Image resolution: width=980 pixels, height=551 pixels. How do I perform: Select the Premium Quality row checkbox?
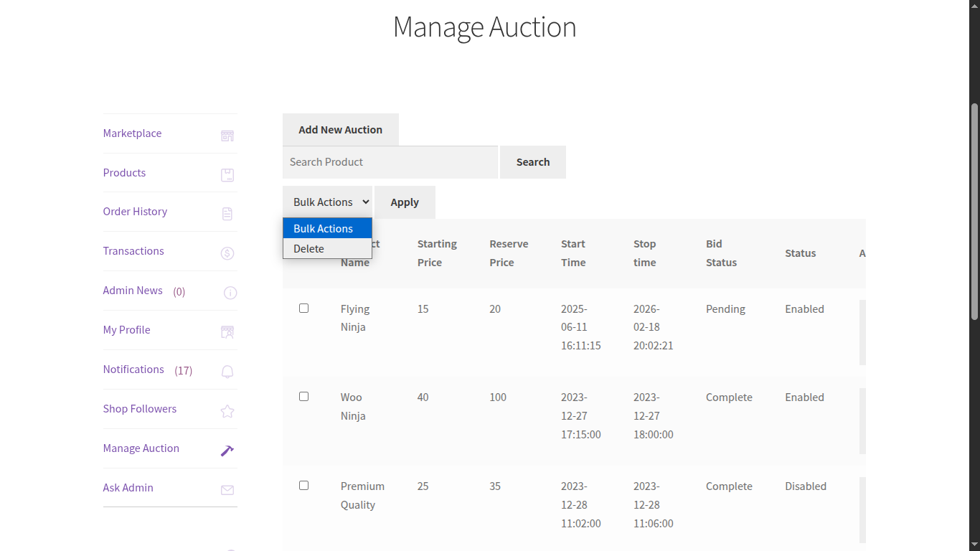303,485
